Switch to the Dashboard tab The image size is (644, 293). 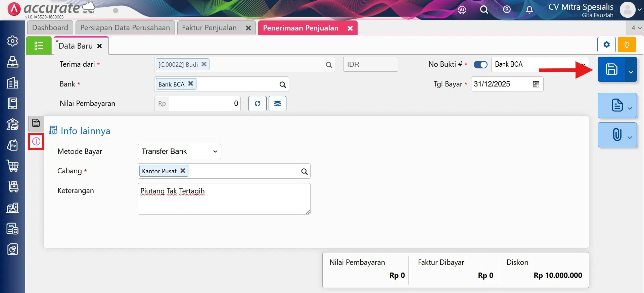point(50,28)
